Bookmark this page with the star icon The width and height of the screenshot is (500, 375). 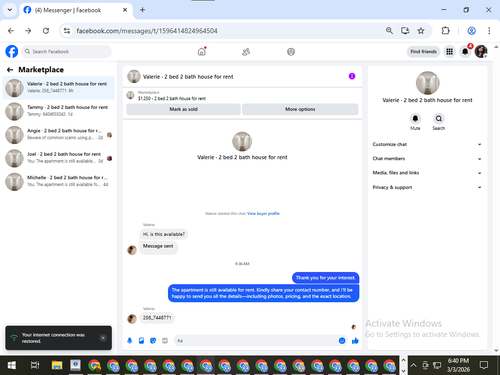coord(421,31)
